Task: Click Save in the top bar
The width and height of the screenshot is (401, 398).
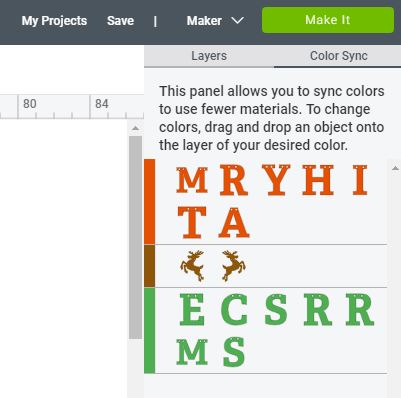Action: coord(120,21)
